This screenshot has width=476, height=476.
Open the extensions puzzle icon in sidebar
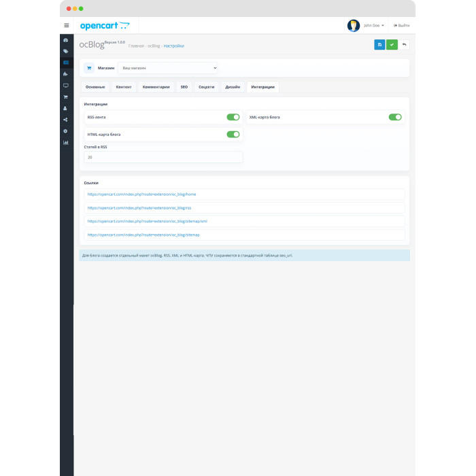point(65,74)
